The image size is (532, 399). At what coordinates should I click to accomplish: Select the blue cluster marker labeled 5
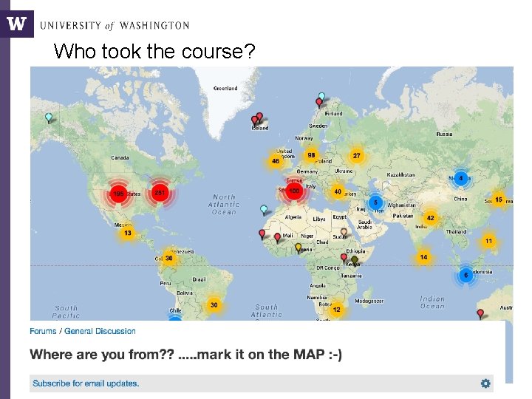375,202
